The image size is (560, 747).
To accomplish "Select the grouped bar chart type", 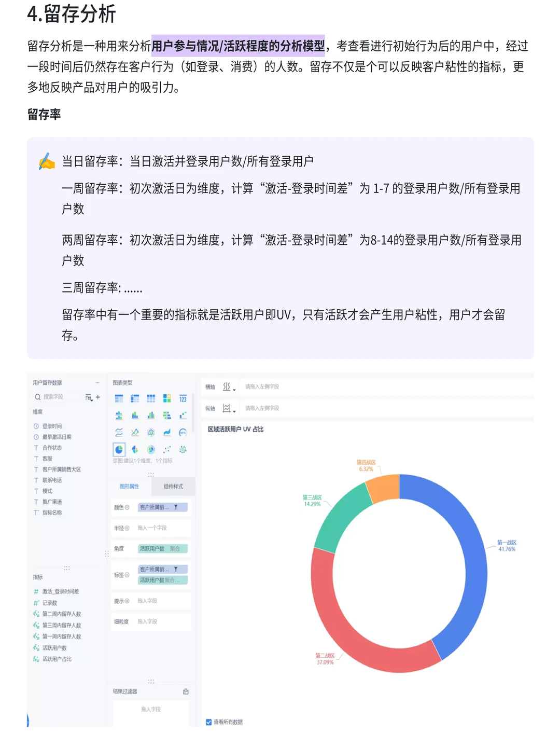I will [x=150, y=416].
